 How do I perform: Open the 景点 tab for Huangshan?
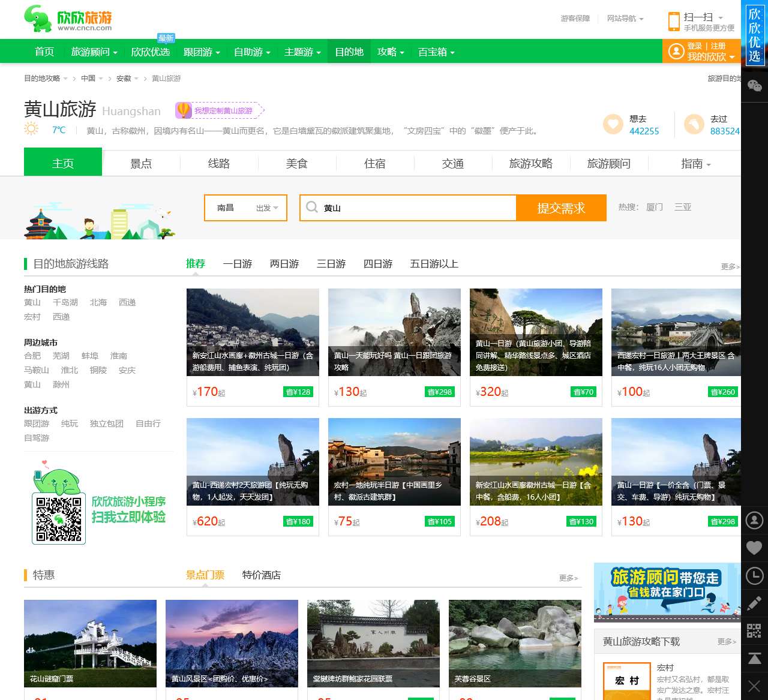(141, 163)
